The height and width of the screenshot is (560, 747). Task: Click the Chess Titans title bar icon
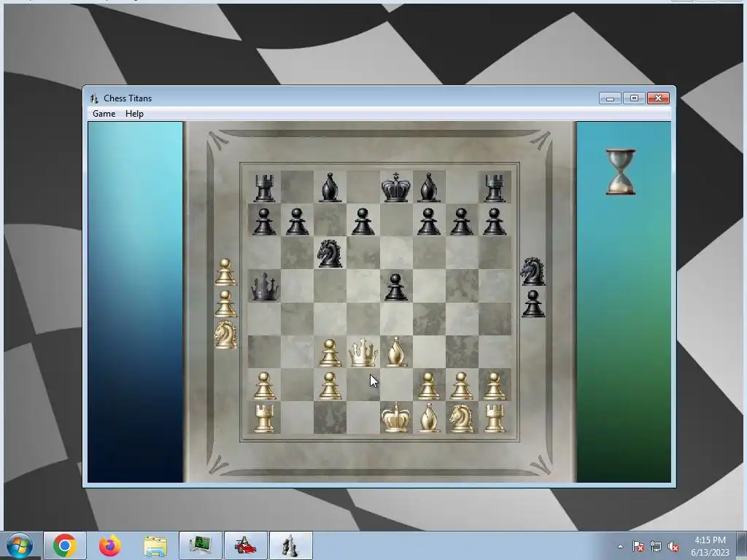pos(94,98)
